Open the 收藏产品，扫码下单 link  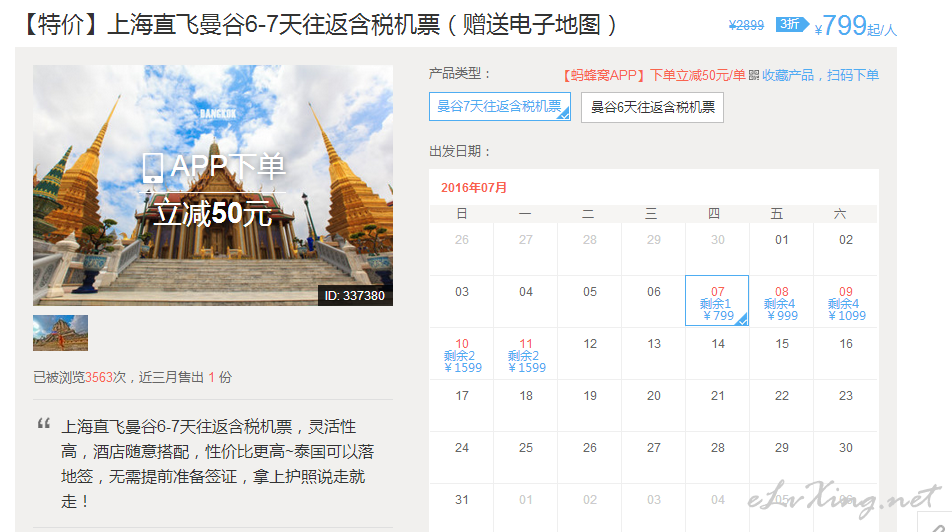(820, 75)
